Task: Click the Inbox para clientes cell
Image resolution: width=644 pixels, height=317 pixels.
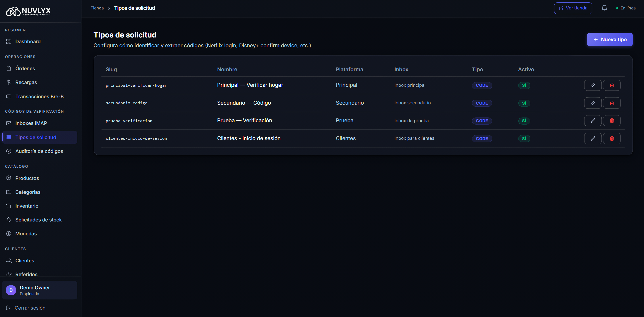Action: (x=414, y=138)
